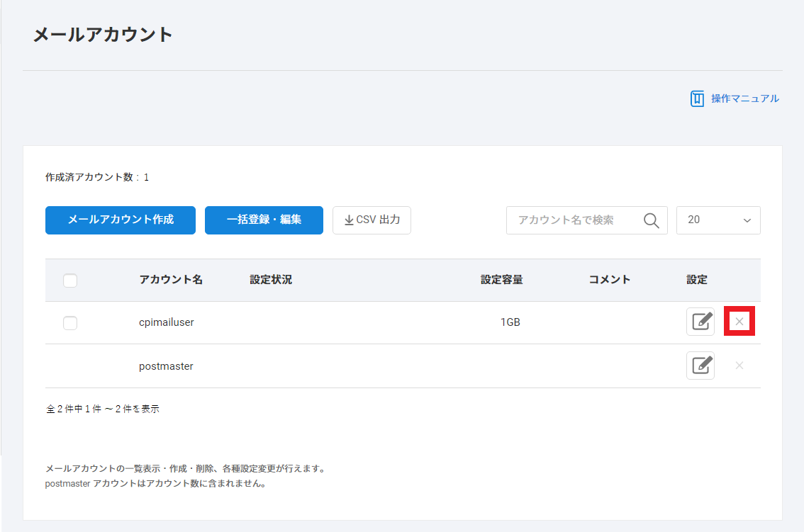Click the delete X icon for cpimailuser
The image size is (804, 532).
click(x=739, y=322)
